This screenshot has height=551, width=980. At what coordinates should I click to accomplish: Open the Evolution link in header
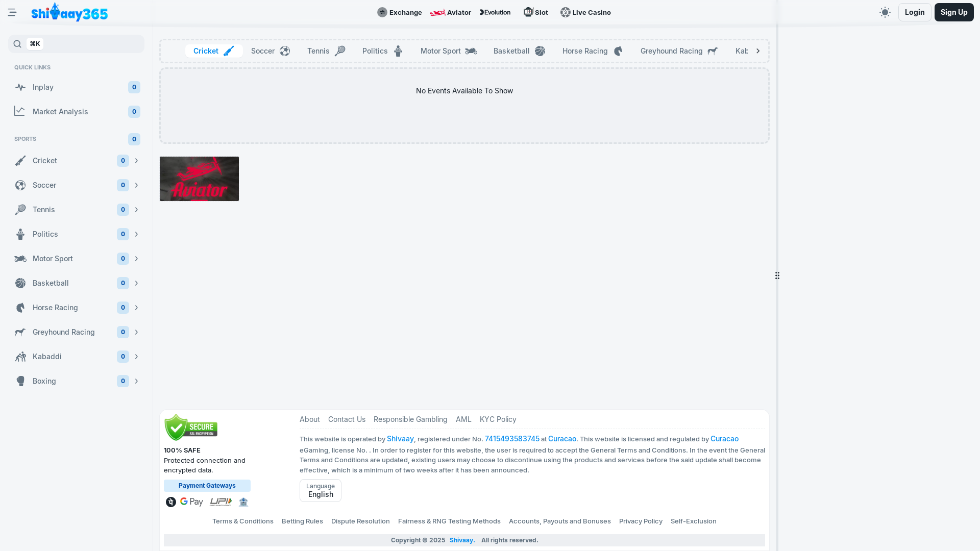point(495,12)
